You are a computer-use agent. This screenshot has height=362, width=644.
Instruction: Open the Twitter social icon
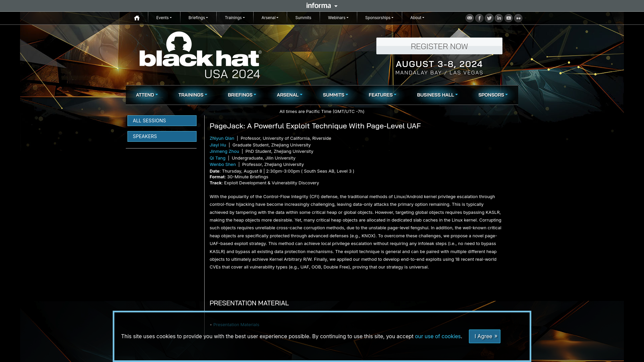tap(489, 18)
